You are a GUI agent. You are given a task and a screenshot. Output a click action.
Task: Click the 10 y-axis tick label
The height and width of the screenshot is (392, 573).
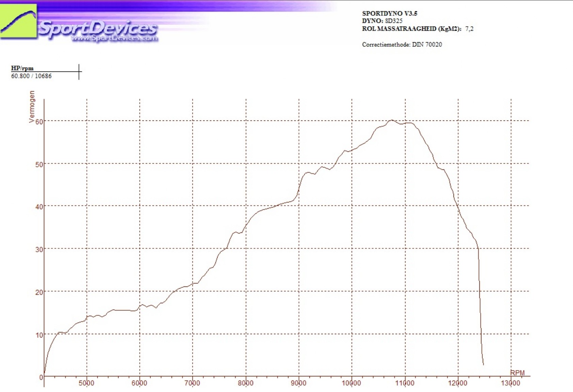(x=39, y=335)
